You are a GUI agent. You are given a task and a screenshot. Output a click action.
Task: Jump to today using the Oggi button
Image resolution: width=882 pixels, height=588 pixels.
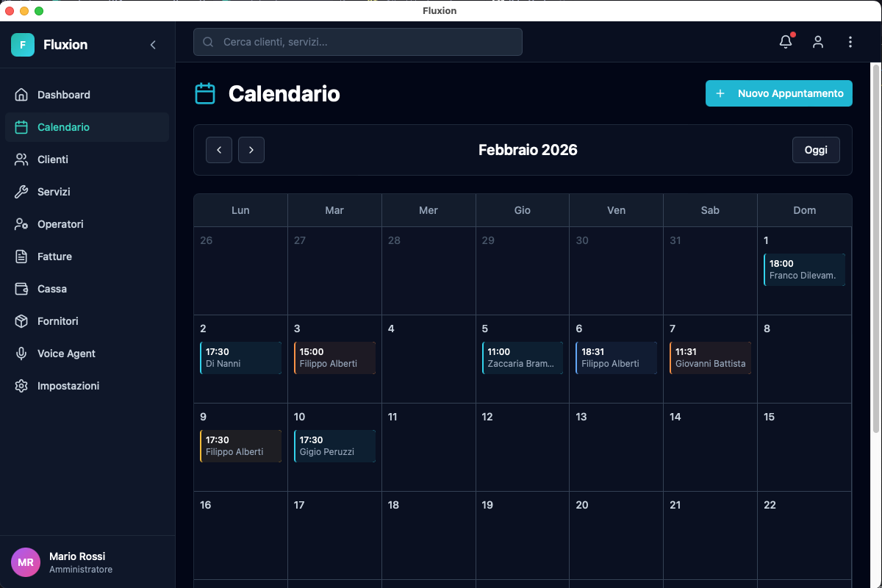816,149
